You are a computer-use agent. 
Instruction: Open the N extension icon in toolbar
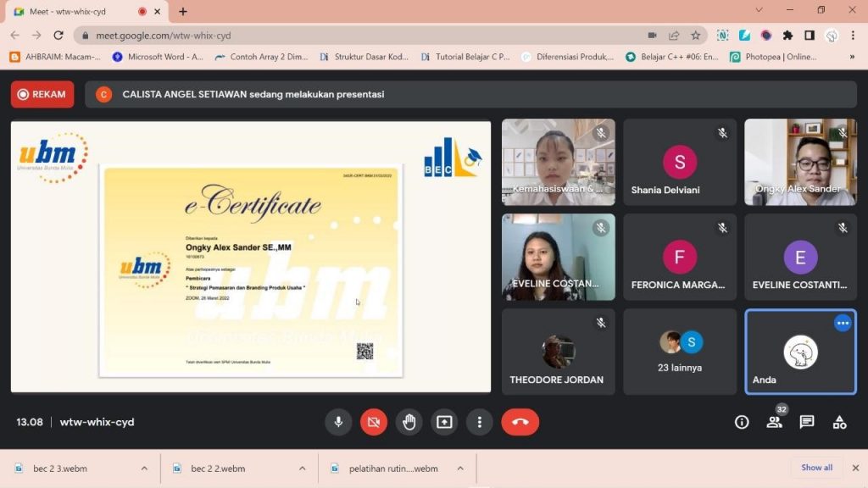[722, 36]
